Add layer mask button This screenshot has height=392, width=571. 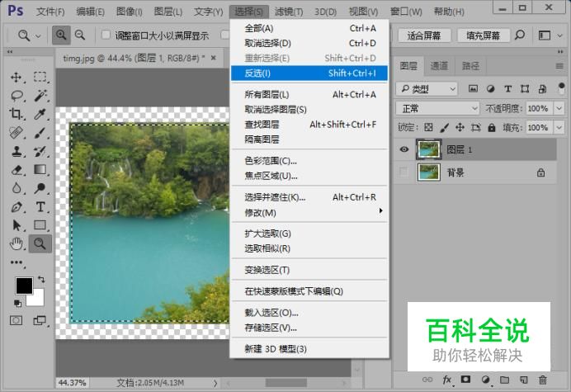[465, 380]
